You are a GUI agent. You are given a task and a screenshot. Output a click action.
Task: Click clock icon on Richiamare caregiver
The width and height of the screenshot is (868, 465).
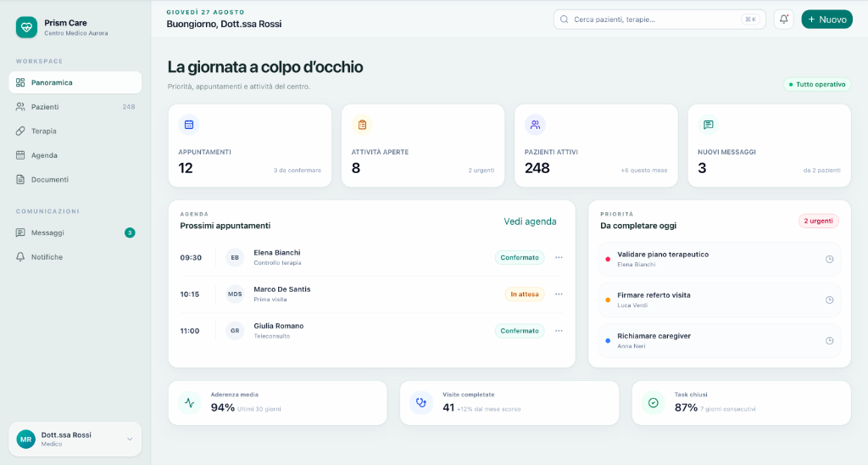point(829,341)
